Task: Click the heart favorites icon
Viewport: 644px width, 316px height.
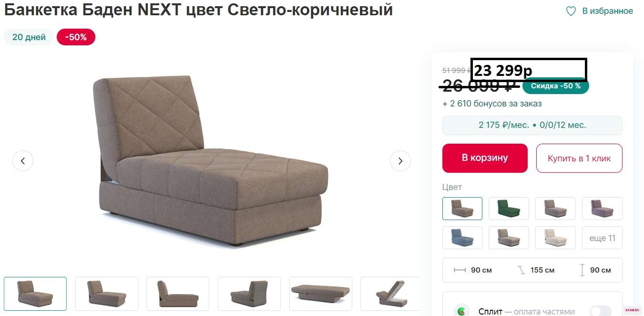Action: point(571,11)
